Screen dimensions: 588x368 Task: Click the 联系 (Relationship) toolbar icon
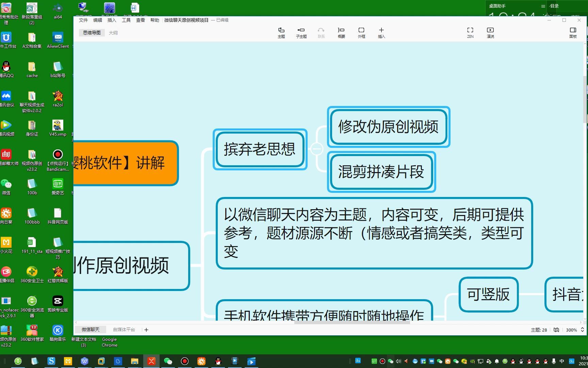(321, 32)
